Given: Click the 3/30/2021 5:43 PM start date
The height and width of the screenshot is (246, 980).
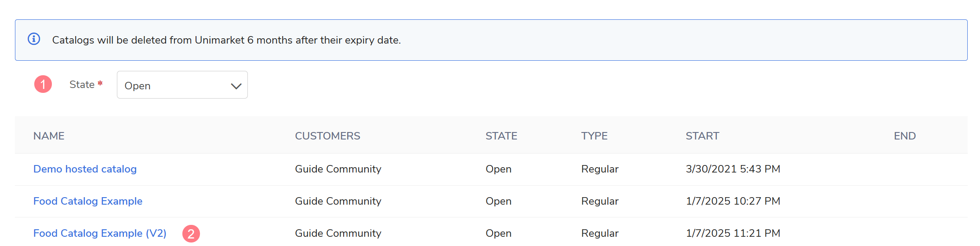Looking at the screenshot, I should point(733,169).
